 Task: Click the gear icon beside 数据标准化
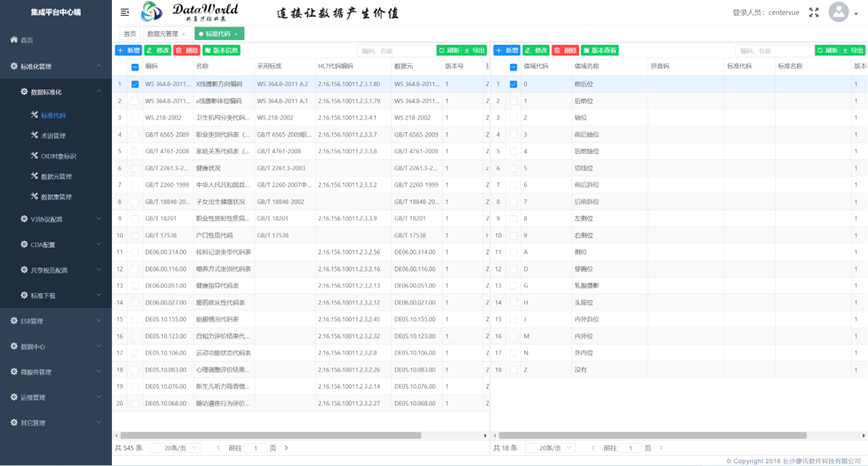(24, 91)
